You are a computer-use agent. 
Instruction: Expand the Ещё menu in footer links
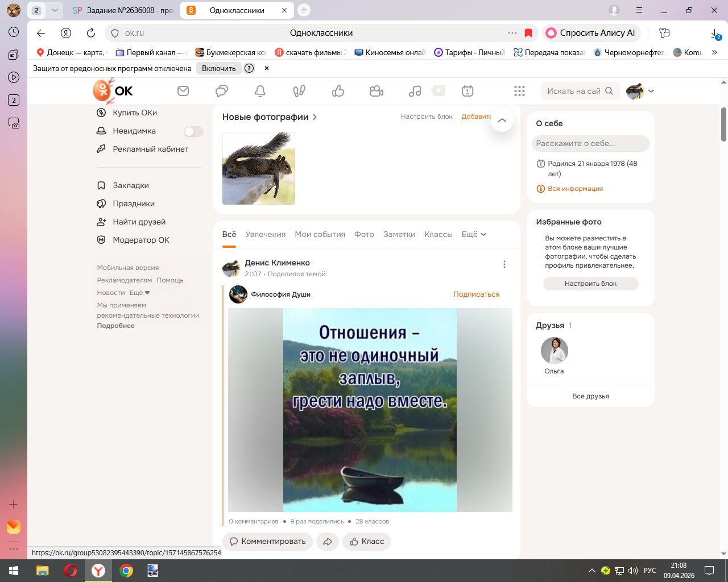click(x=140, y=293)
